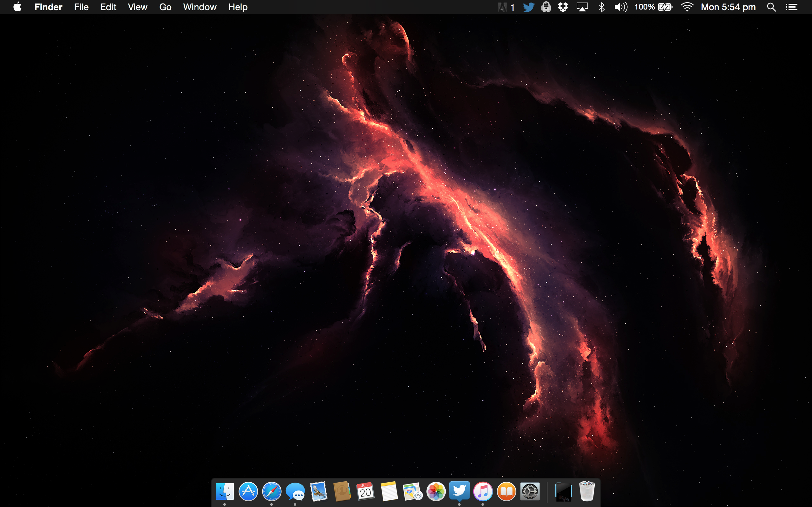Open the Photos app icon
Image resolution: width=812 pixels, height=507 pixels.
(436, 491)
